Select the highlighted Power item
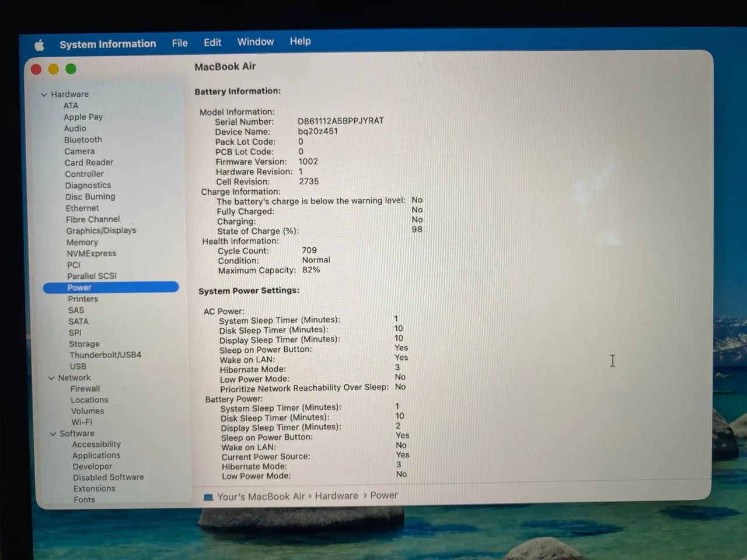Screen dimensions: 747x560 (111, 288)
